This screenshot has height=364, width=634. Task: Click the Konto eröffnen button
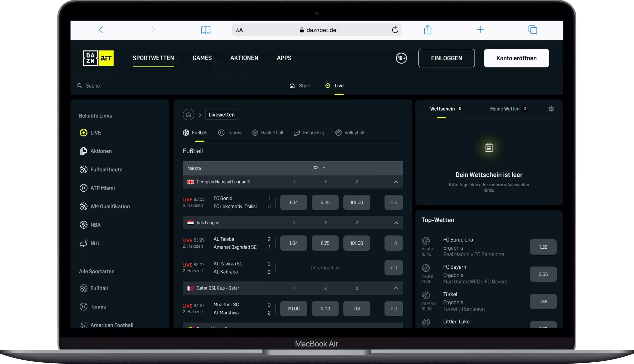pyautogui.click(x=516, y=58)
